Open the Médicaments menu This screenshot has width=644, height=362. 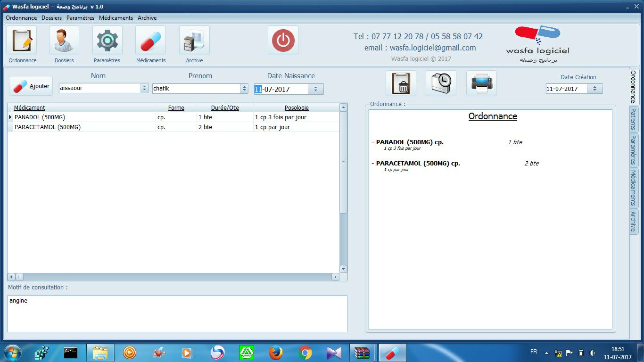[x=116, y=18]
